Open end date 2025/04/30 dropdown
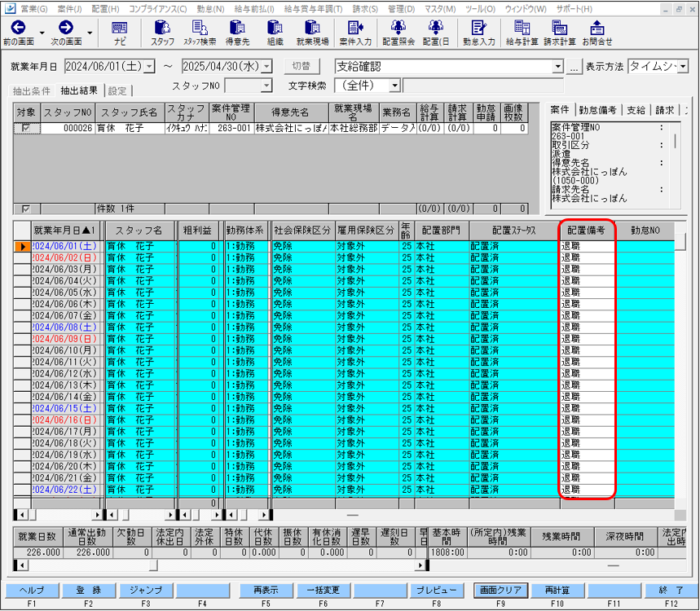The image size is (700, 611). coord(266,67)
